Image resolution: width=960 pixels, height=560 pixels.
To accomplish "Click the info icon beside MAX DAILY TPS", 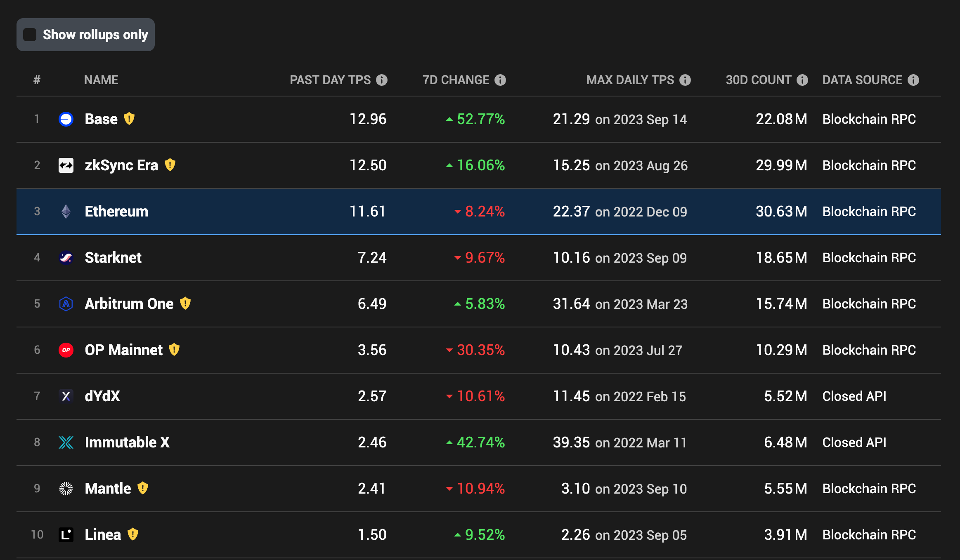I will point(685,80).
